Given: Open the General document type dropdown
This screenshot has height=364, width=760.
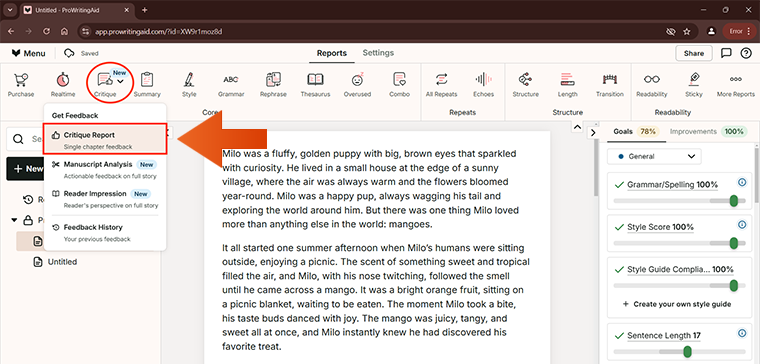Looking at the screenshot, I should click(x=654, y=157).
